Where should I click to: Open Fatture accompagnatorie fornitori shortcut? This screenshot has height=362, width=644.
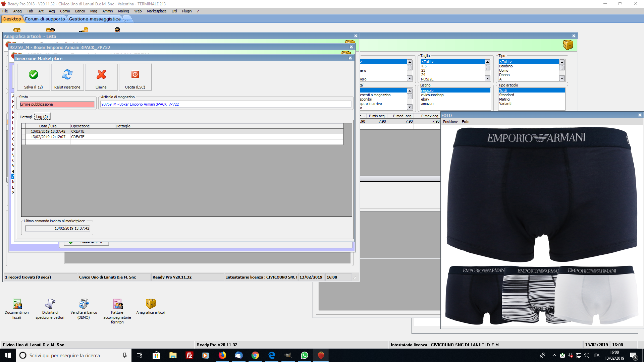point(117,311)
